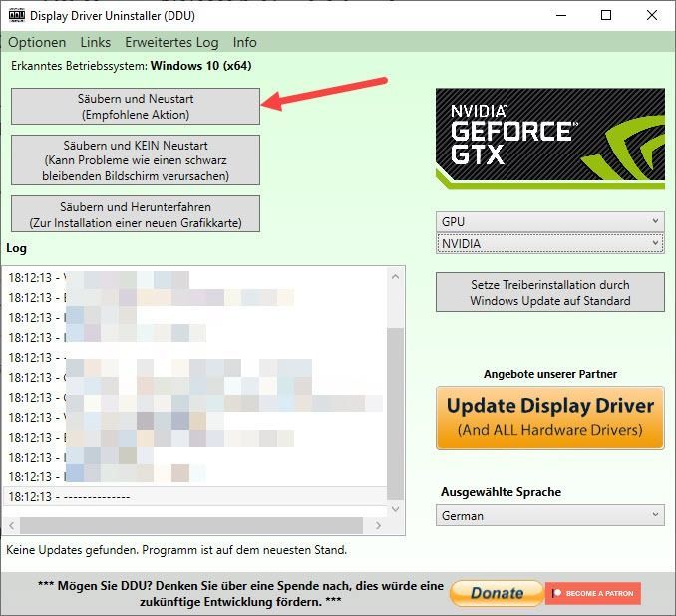Click the Update Display Driver partner banner

click(x=550, y=418)
